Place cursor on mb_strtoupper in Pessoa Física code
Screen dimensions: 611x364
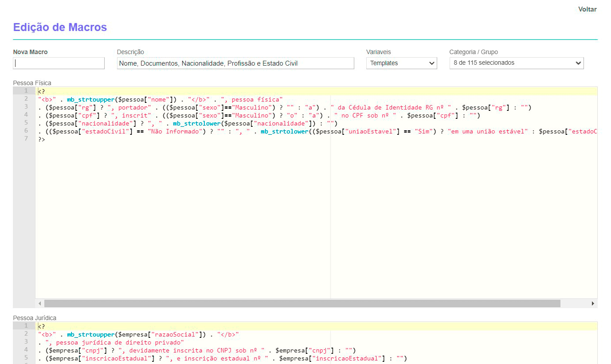click(90, 99)
